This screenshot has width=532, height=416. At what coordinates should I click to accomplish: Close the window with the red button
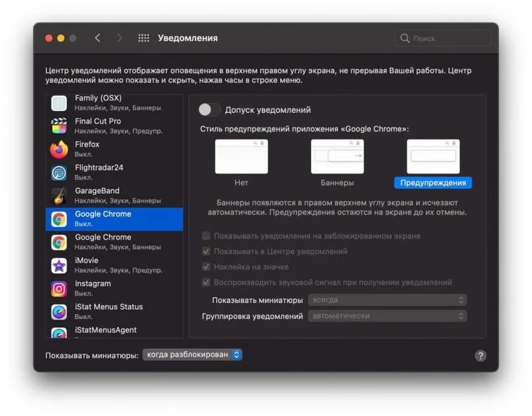coord(49,38)
